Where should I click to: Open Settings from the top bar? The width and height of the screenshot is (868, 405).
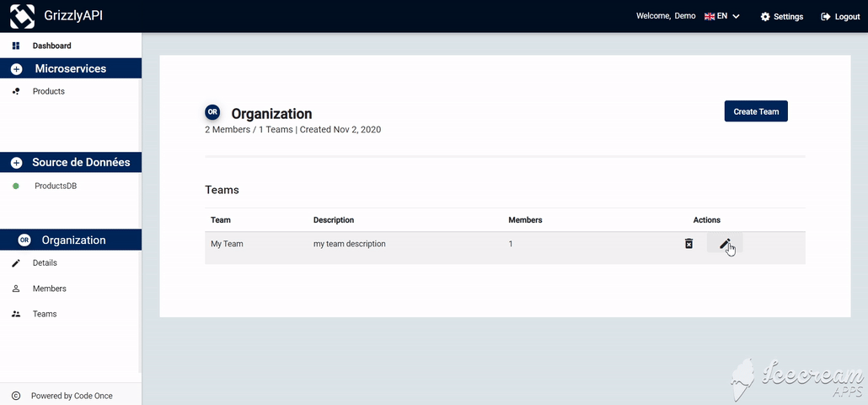click(x=782, y=17)
